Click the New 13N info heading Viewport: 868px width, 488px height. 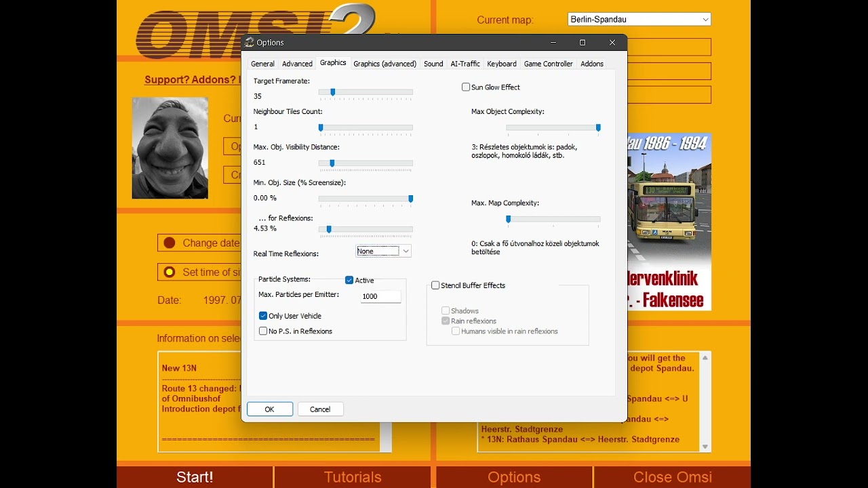[179, 368]
